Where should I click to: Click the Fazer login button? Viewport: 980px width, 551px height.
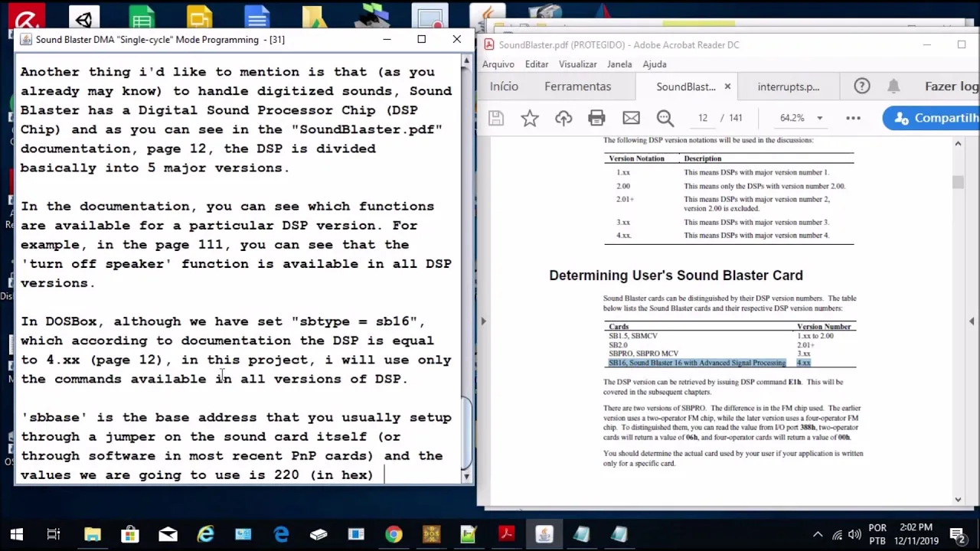click(x=952, y=86)
